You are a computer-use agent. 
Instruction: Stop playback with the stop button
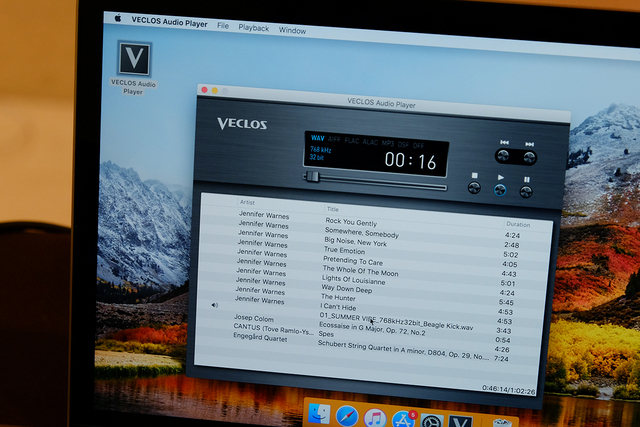pyautogui.click(x=474, y=188)
